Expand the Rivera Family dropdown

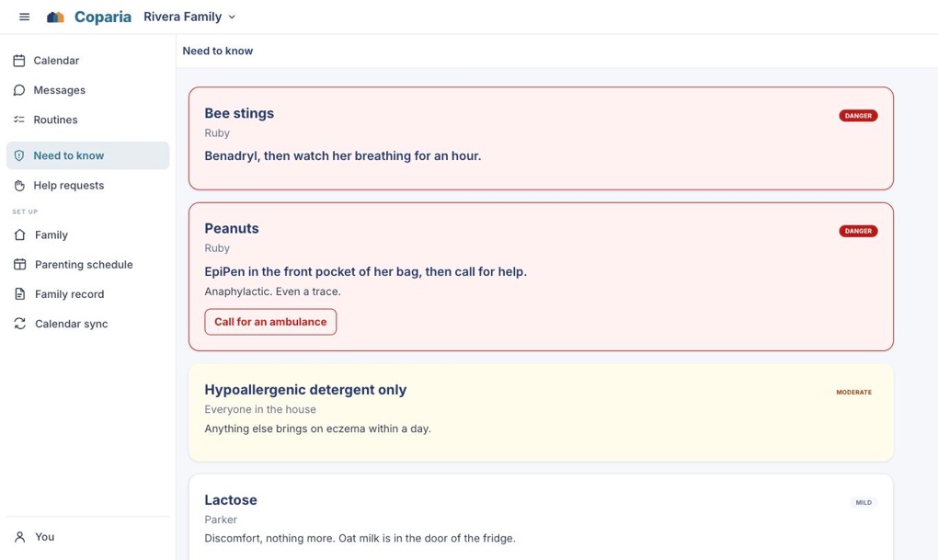[x=189, y=17]
